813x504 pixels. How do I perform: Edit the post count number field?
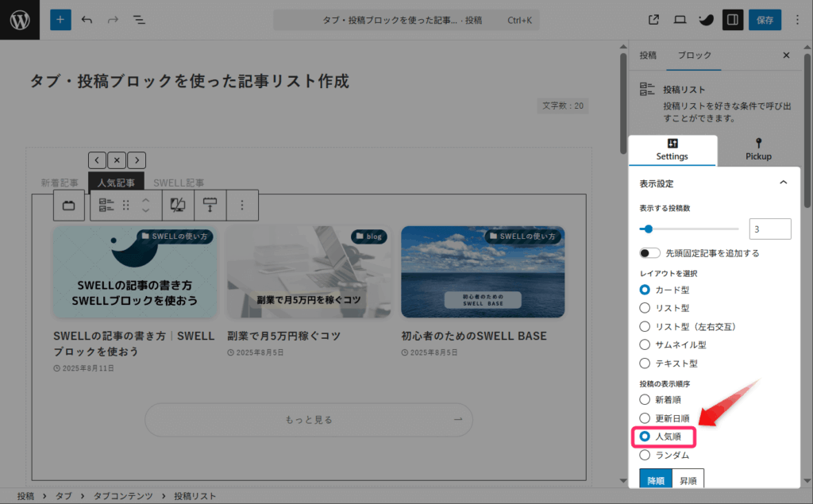pos(770,229)
